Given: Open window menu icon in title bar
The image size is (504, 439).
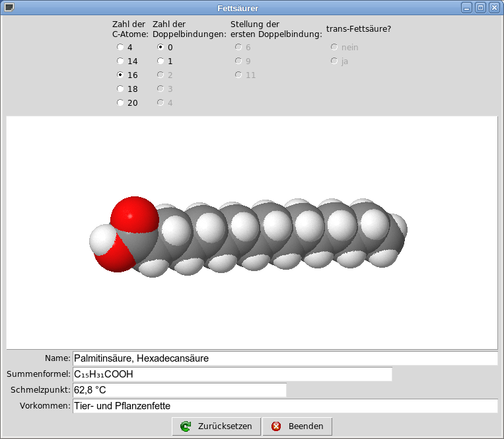Looking at the screenshot, I should [x=9, y=8].
